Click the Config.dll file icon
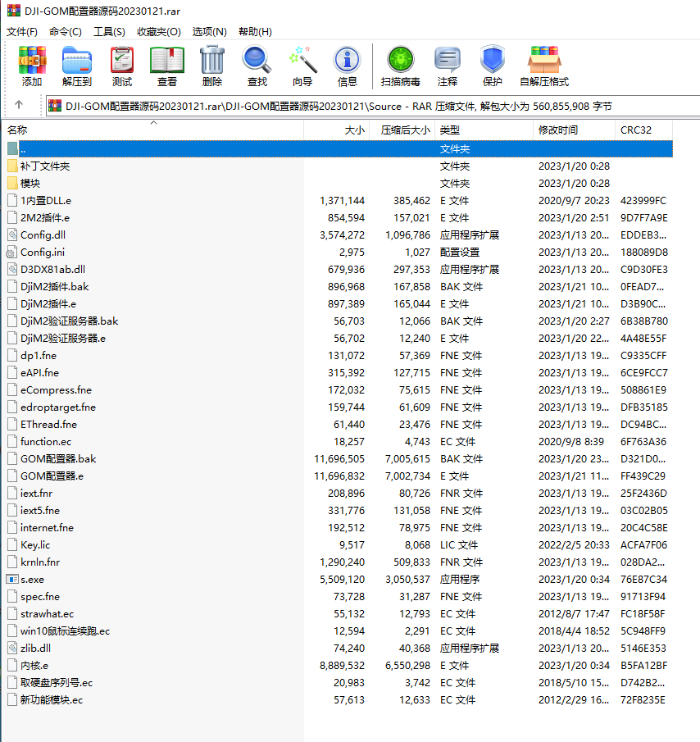Viewport: 700px width, 742px height. (12, 234)
